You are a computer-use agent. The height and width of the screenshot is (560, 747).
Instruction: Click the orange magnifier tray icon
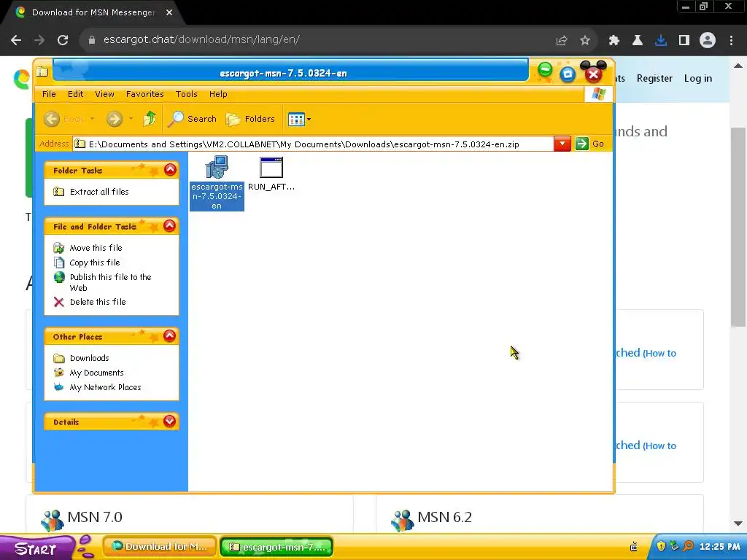(x=688, y=546)
